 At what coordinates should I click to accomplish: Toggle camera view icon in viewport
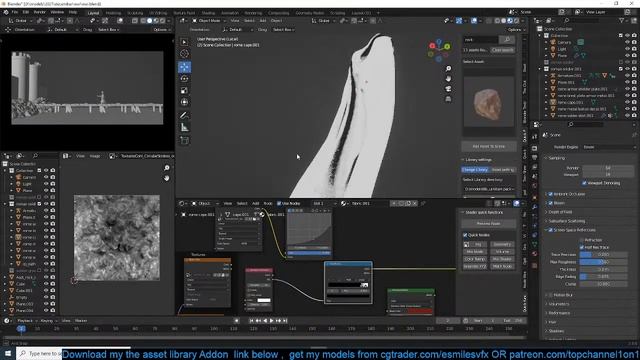point(448,89)
